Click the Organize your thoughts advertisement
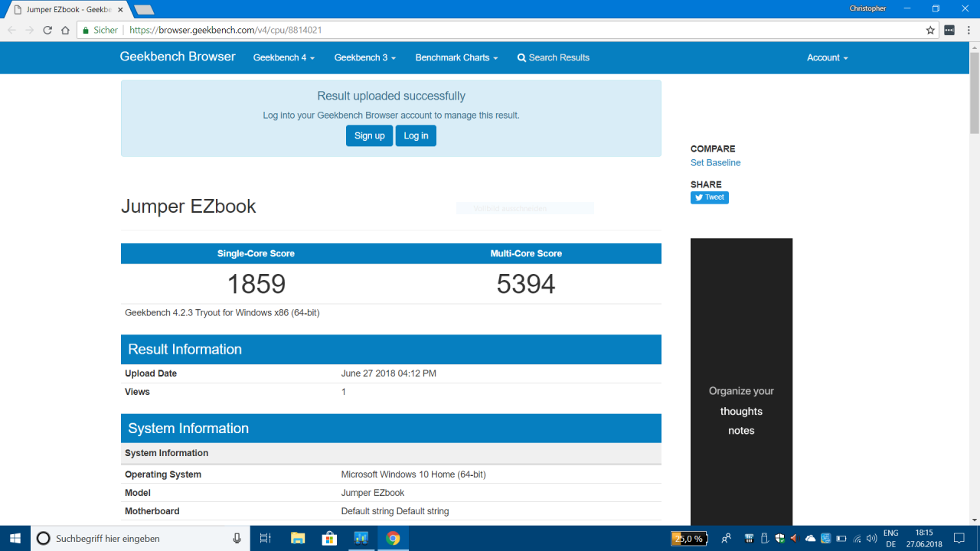 [741, 381]
